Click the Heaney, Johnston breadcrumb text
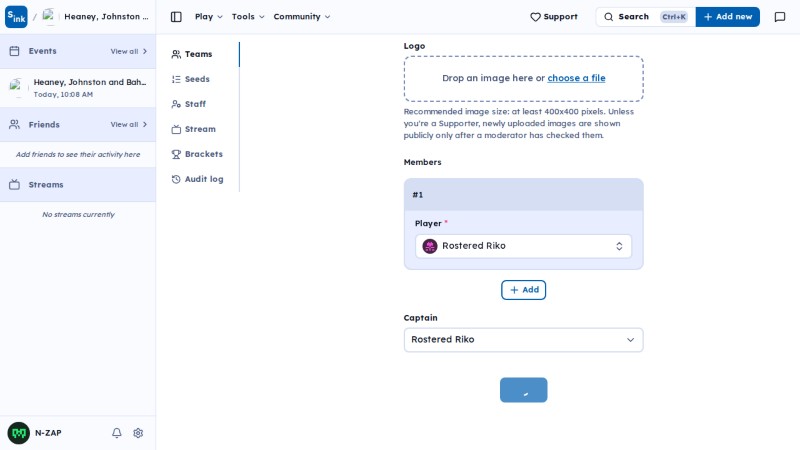This screenshot has width=800, height=450. click(106, 17)
